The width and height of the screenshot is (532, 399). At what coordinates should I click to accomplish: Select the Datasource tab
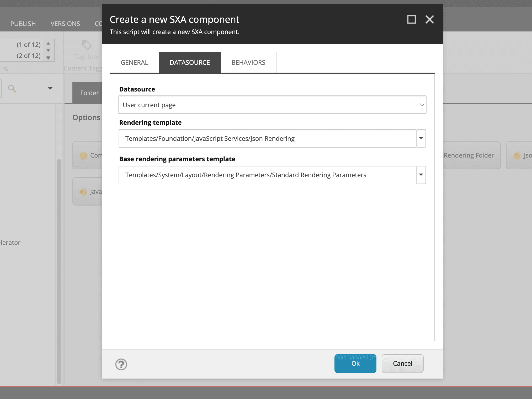(190, 62)
